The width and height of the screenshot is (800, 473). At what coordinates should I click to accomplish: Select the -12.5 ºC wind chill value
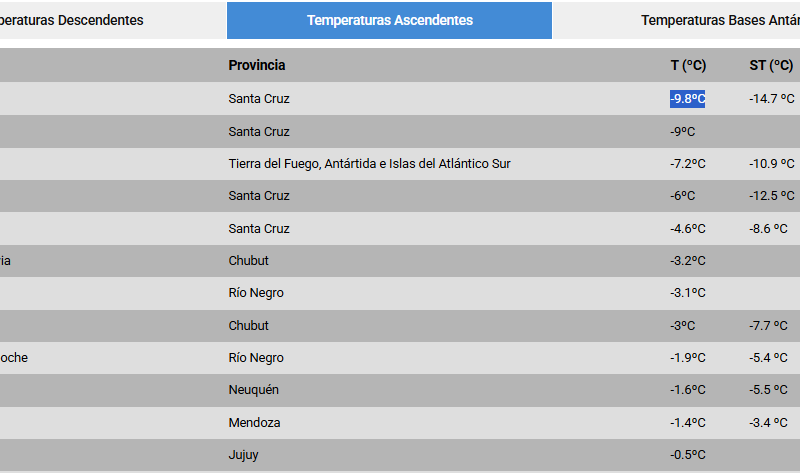click(772, 196)
